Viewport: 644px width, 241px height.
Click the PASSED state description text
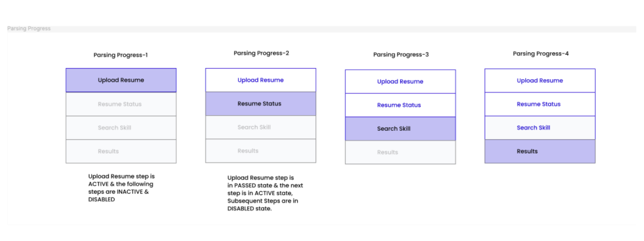point(265,193)
